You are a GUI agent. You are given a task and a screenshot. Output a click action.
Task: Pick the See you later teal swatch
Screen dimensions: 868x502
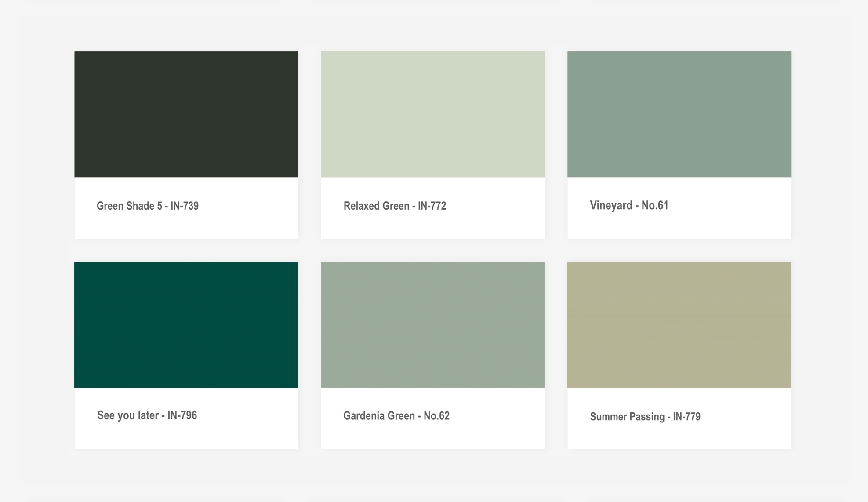(186, 324)
